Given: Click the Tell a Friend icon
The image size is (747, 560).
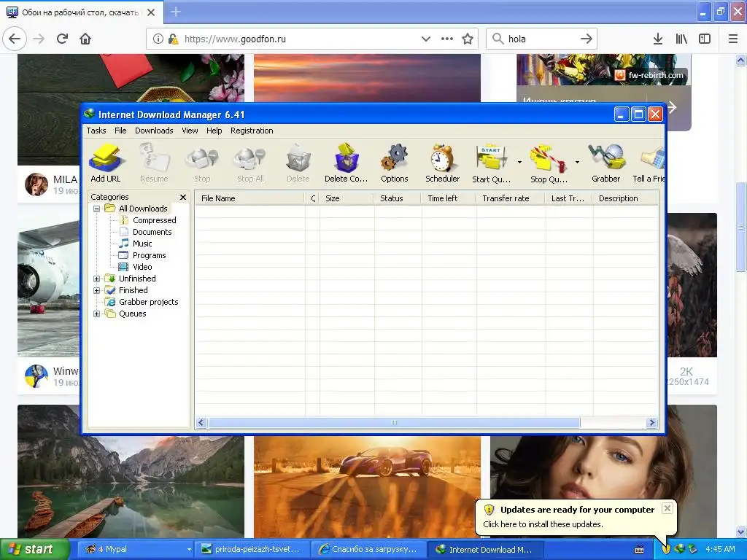Looking at the screenshot, I should (649, 163).
